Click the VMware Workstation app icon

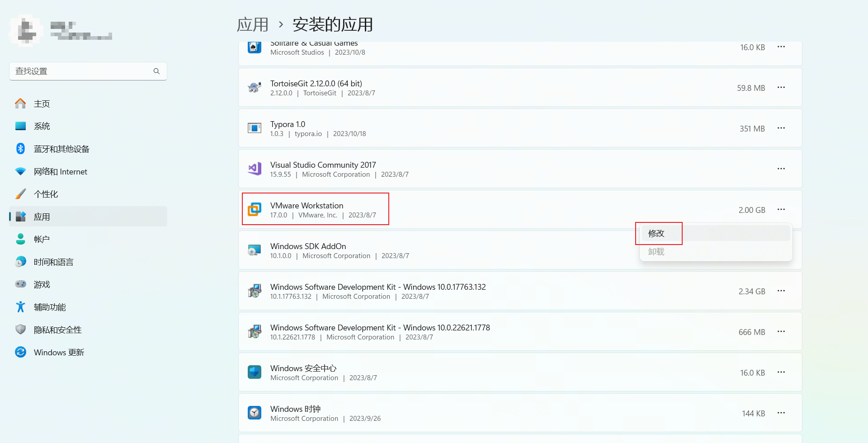tap(255, 209)
